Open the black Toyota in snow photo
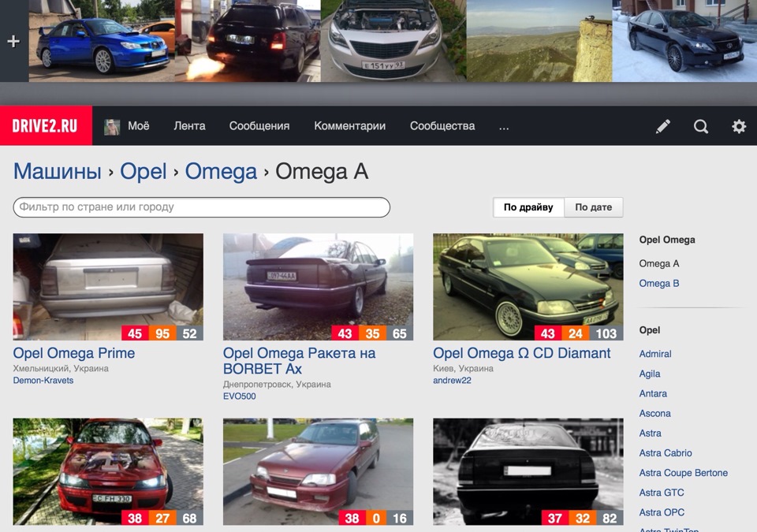Viewport: 757px width, 532px height. [x=684, y=41]
